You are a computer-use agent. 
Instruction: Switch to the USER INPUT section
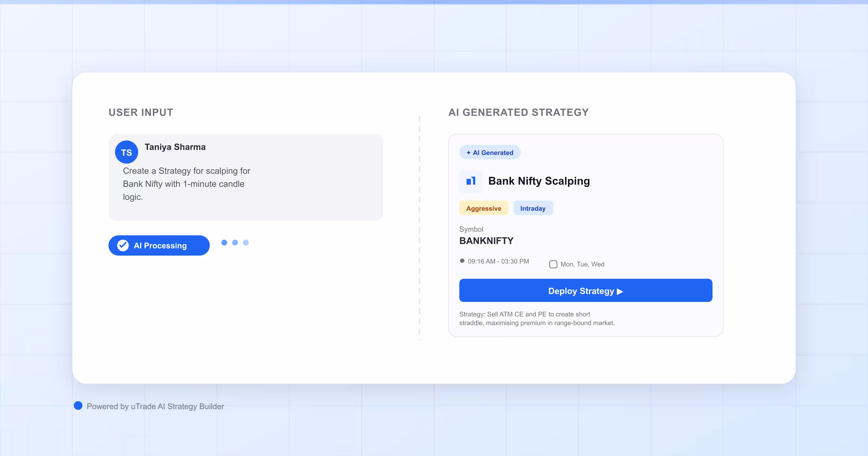point(141,112)
